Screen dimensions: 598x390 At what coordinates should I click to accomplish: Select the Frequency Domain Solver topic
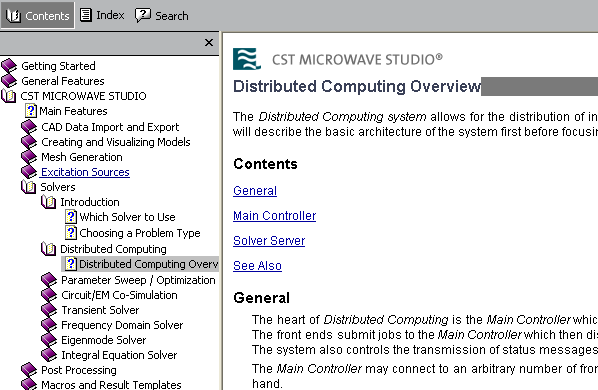122,325
